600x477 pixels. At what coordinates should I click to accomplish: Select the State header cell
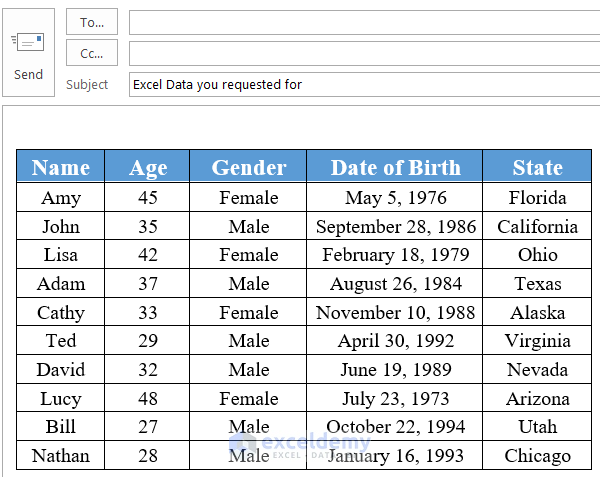pyautogui.click(x=537, y=167)
